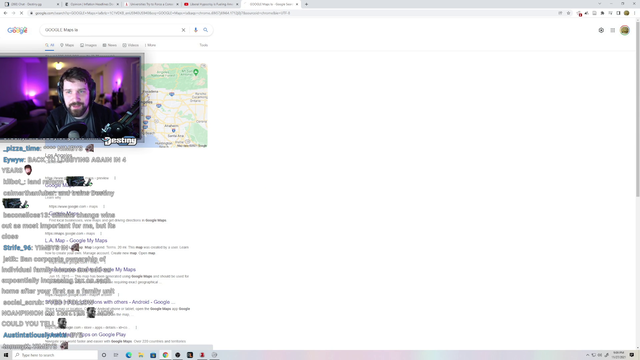Open Google search settings gear

point(601,30)
